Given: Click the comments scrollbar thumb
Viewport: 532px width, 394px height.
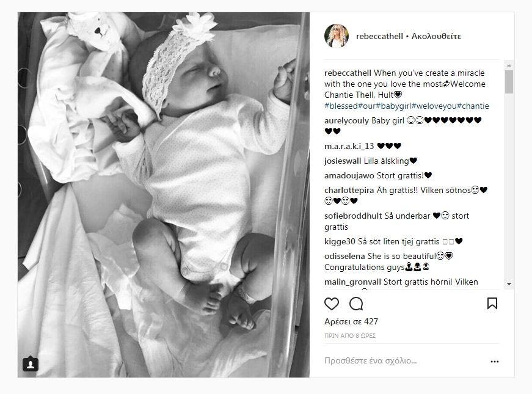Looking at the screenshot, I should [509, 82].
